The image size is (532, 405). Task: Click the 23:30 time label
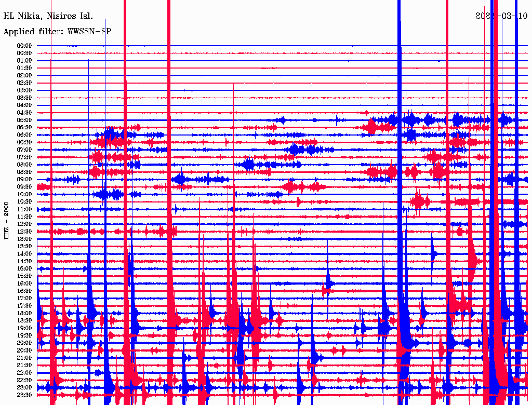coord(24,395)
